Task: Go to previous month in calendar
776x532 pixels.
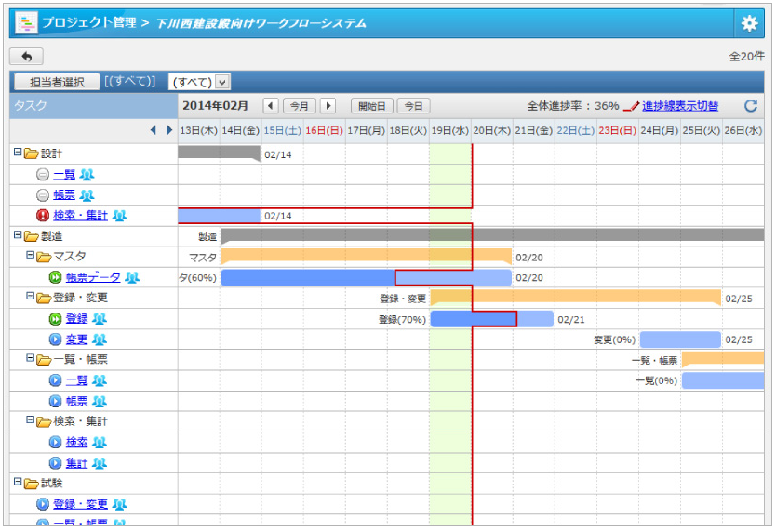Action: click(270, 106)
